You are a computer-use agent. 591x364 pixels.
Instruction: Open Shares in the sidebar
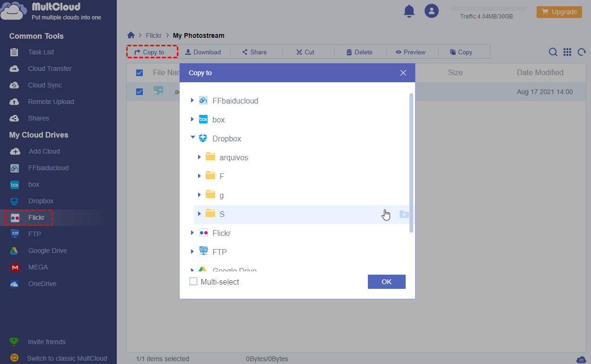click(x=38, y=118)
